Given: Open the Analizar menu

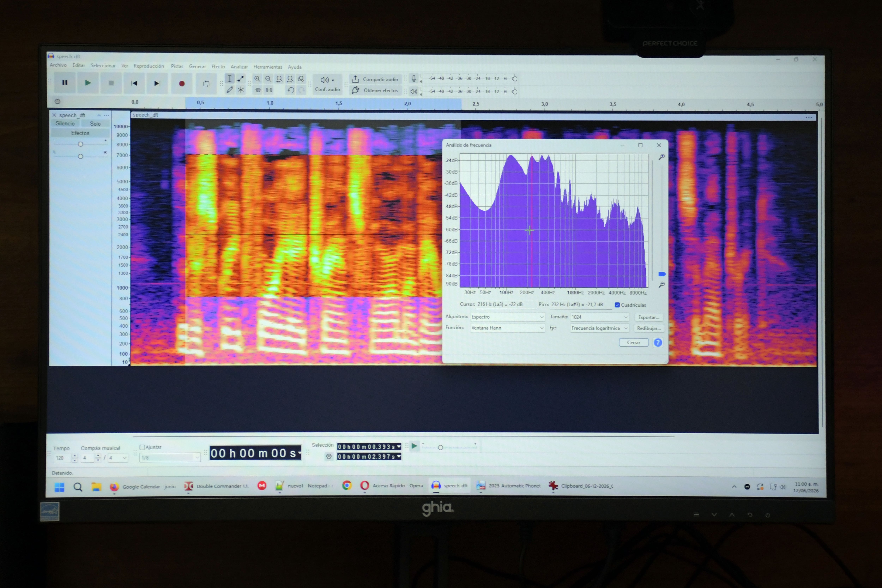Looking at the screenshot, I should click(239, 67).
